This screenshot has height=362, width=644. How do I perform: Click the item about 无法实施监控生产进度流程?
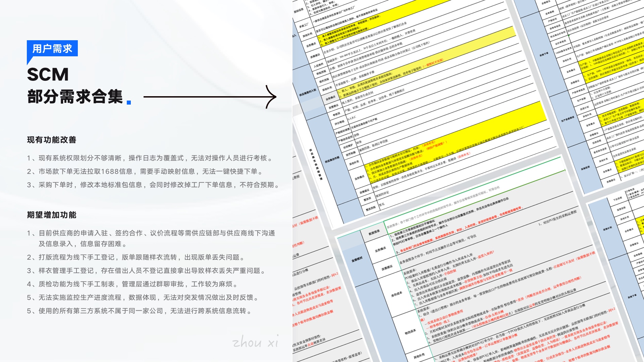pos(143,297)
